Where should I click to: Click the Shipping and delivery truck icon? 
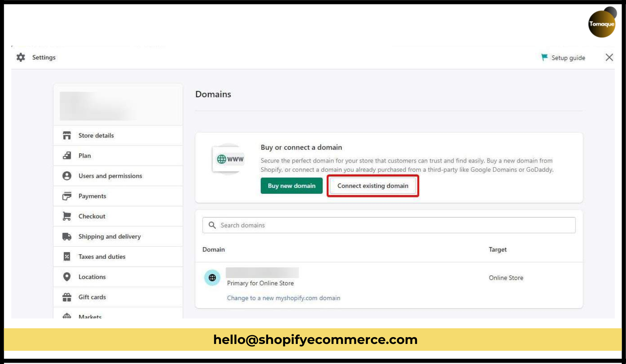(x=67, y=236)
